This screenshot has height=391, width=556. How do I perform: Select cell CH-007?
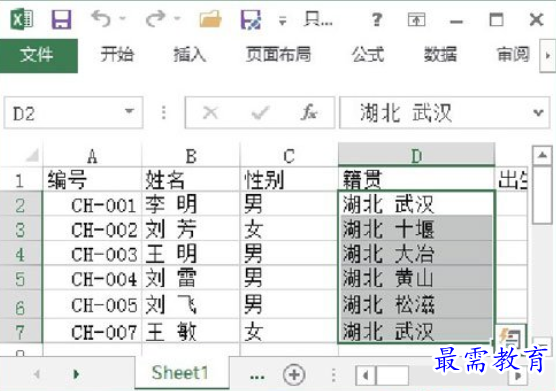pos(92,331)
